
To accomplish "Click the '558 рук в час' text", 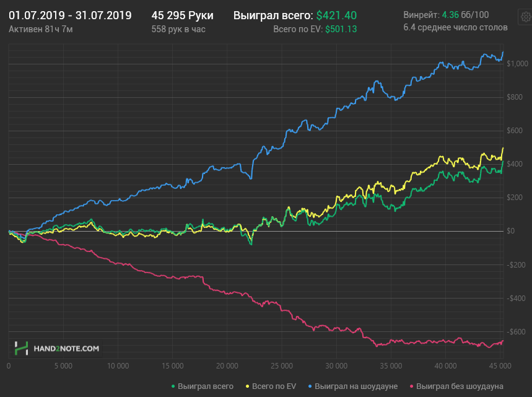I will tap(178, 29).
